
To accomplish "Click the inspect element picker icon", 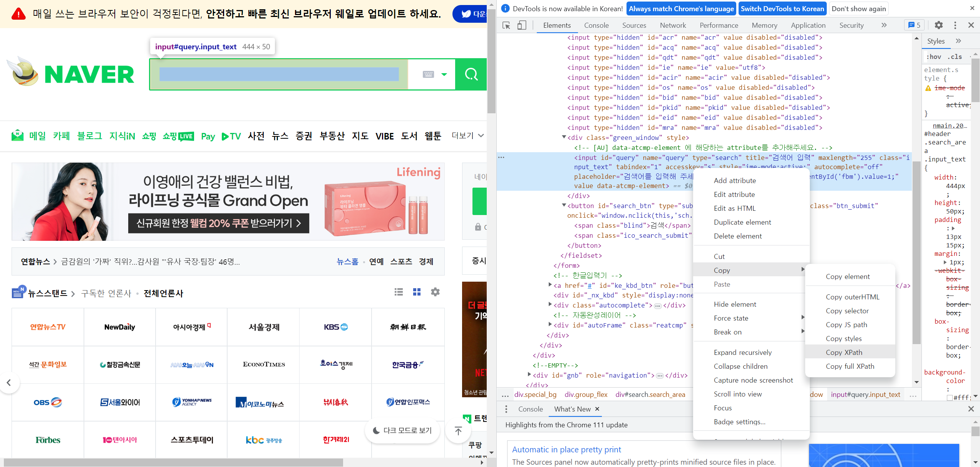I will 506,25.
